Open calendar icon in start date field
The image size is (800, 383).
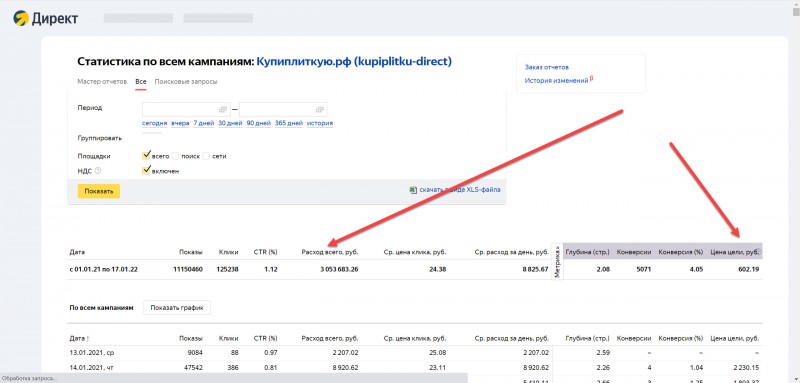click(223, 109)
